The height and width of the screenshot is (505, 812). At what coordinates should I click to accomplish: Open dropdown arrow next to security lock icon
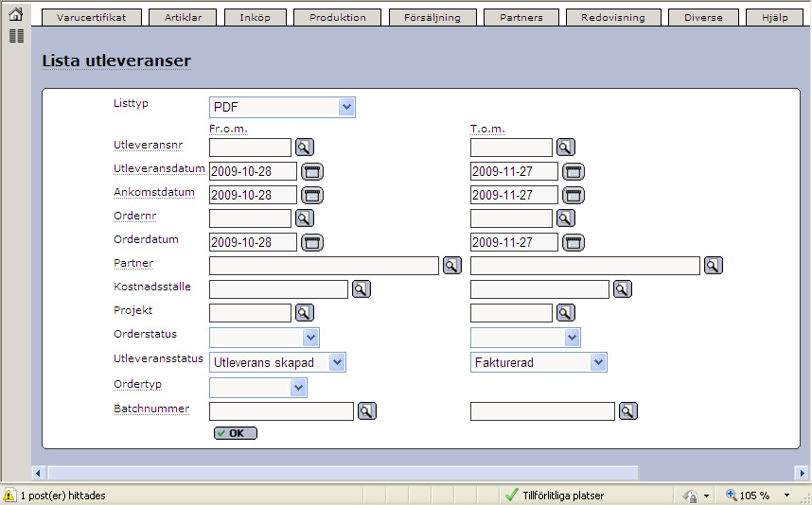(706, 496)
